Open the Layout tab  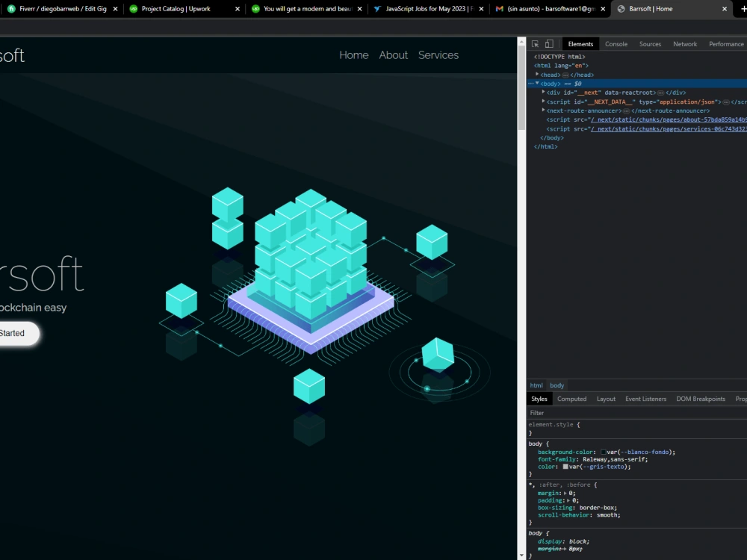(x=606, y=399)
